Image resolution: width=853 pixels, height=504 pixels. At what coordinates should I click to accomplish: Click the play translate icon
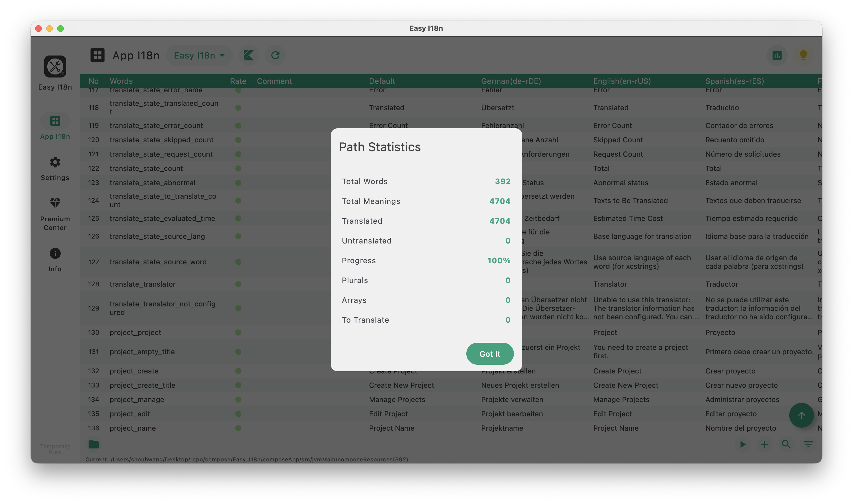[x=743, y=444]
